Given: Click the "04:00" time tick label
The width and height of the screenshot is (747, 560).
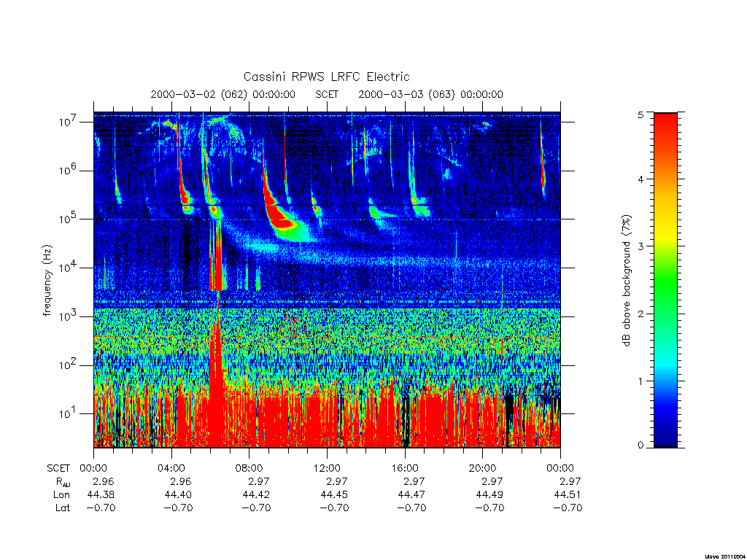Looking at the screenshot, I should (x=171, y=468).
